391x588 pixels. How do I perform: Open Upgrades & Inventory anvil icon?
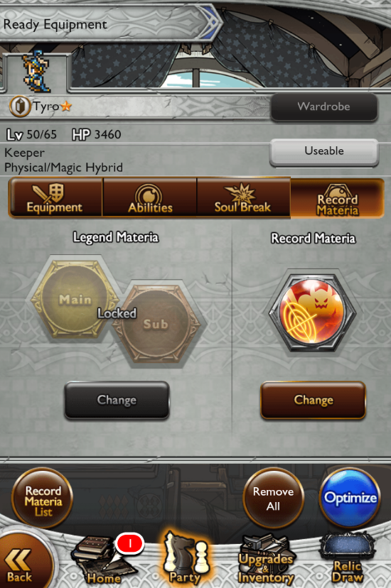[266, 560]
